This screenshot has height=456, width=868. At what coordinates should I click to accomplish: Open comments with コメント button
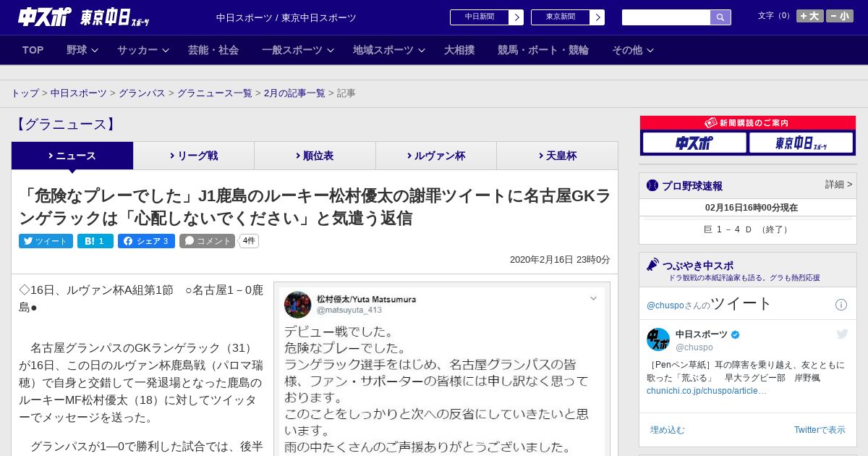[x=207, y=241]
